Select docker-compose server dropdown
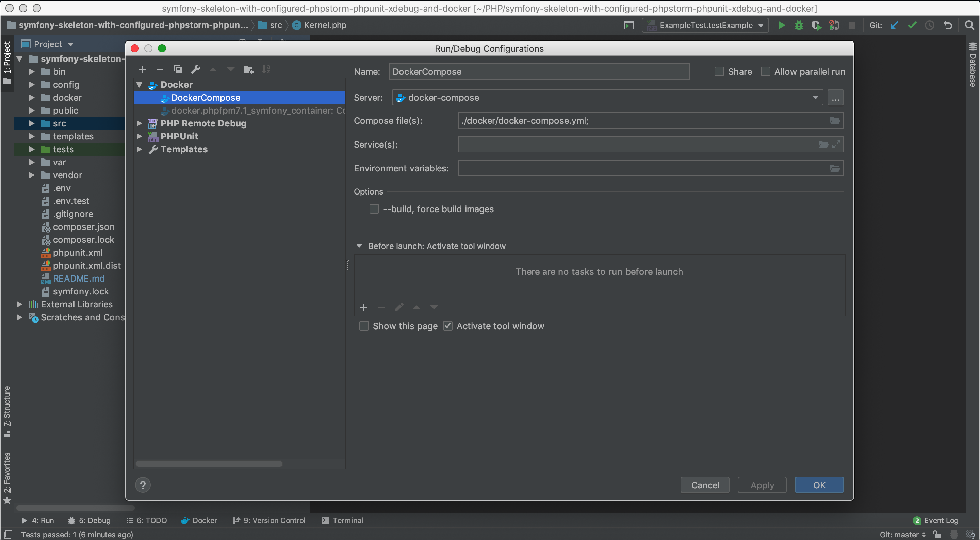This screenshot has height=540, width=980. click(x=605, y=98)
